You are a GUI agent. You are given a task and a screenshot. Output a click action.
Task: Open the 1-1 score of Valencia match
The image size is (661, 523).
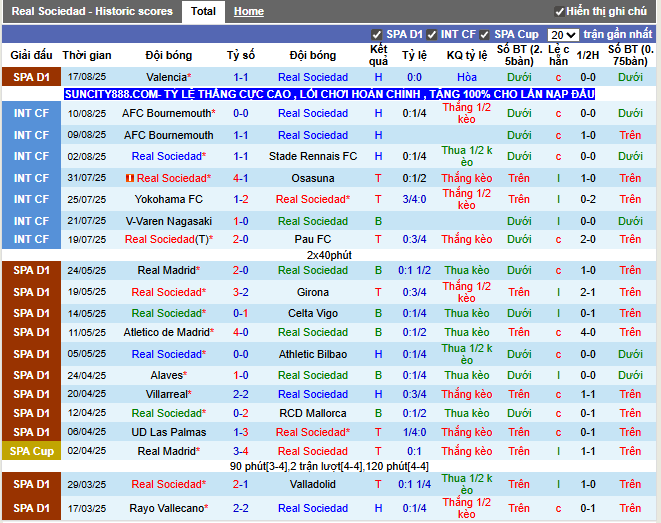pos(241,77)
